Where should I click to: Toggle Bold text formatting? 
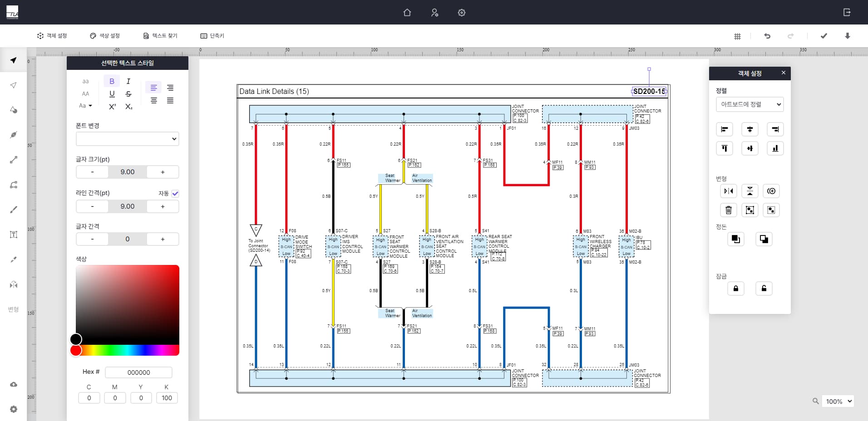coord(112,81)
